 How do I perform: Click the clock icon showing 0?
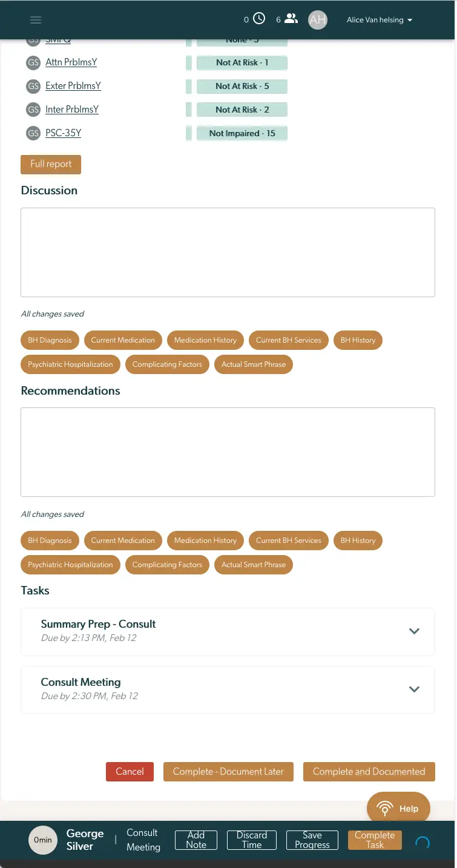[260, 18]
